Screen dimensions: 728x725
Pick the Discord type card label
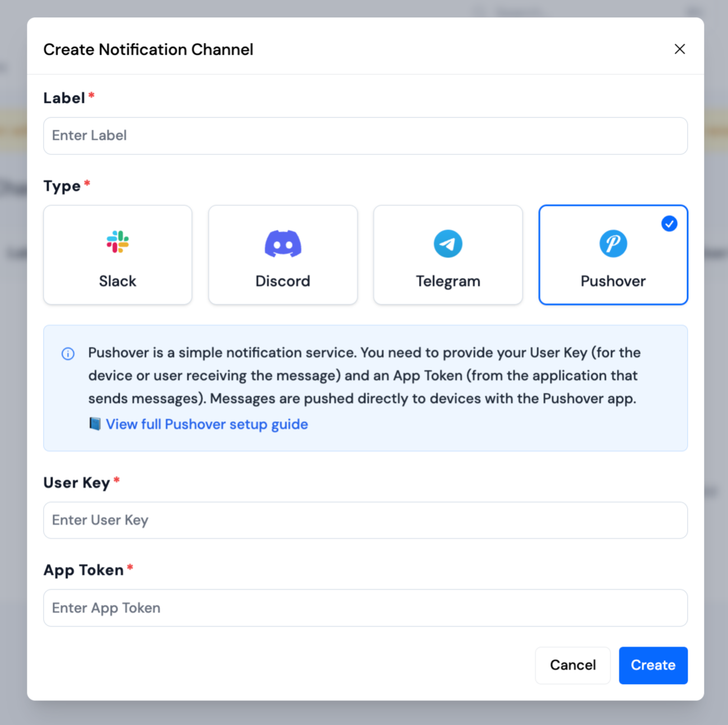click(283, 281)
